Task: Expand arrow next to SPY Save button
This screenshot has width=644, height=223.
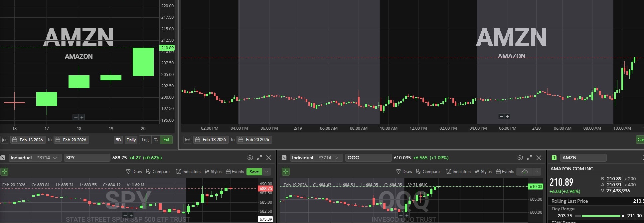Action: [267, 172]
